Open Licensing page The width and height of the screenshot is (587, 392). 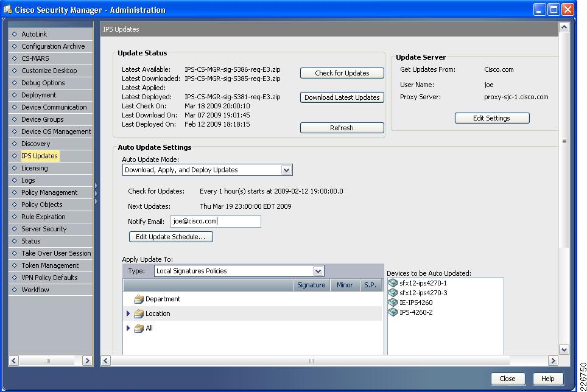35,168
